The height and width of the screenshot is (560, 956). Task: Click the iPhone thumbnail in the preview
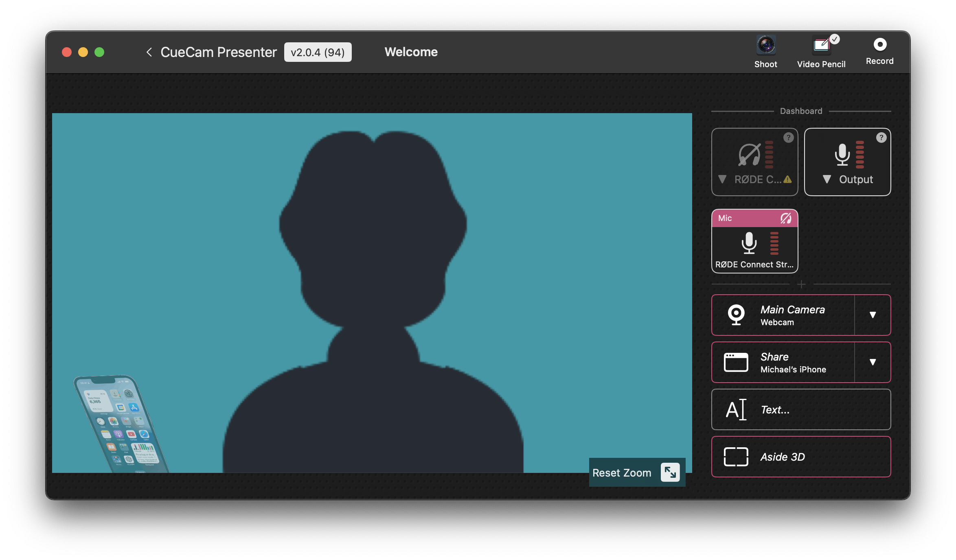point(121,424)
